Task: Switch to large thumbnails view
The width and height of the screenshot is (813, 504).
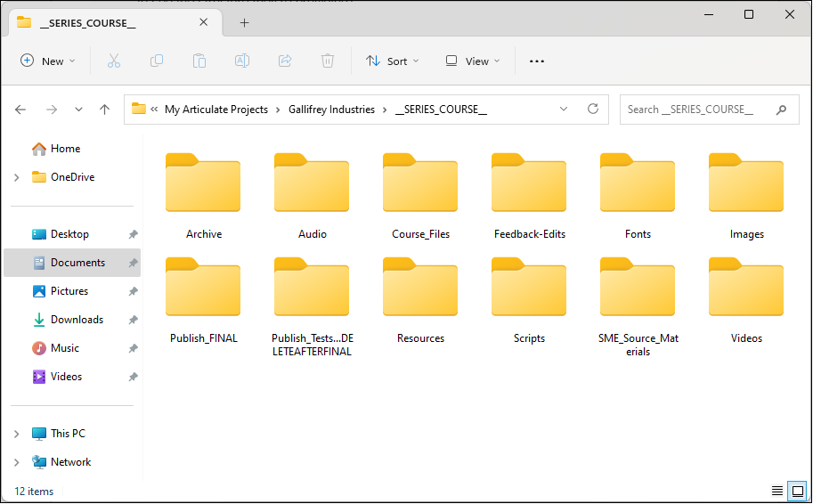Action: (798, 492)
